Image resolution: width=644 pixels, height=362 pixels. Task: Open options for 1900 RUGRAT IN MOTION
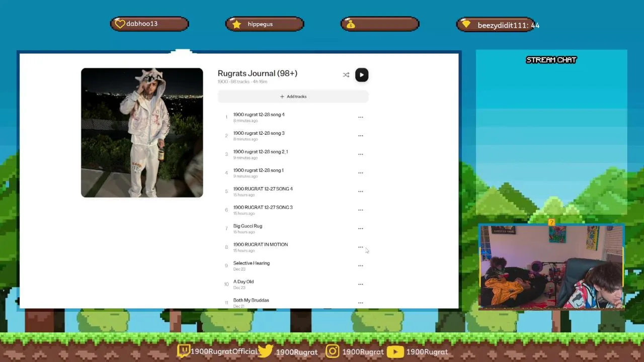(360, 247)
